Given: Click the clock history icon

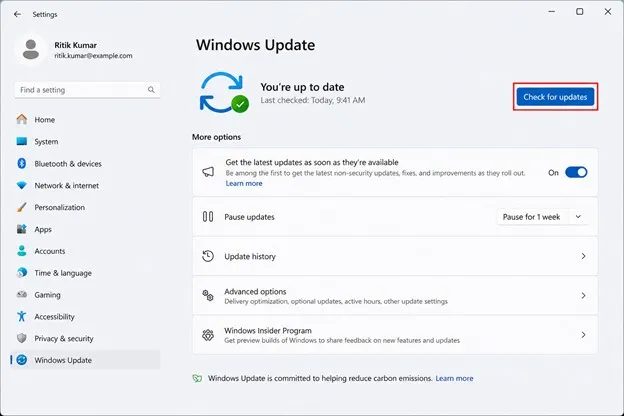Looking at the screenshot, I should [x=208, y=256].
